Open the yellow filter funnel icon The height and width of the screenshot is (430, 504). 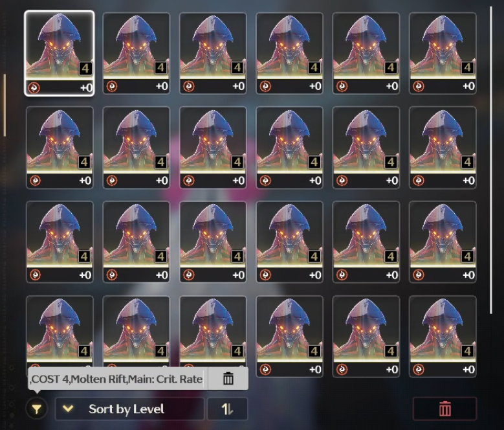(37, 409)
